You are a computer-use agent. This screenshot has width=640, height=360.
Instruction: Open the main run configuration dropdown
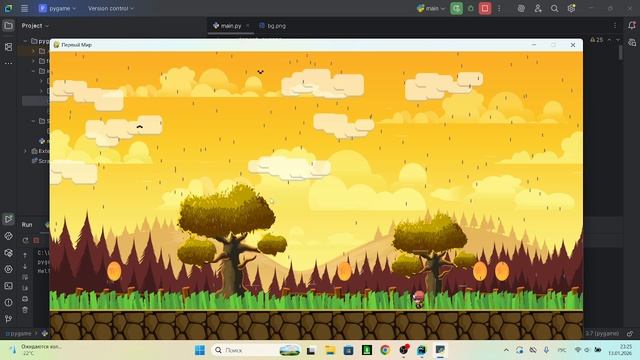point(431,8)
